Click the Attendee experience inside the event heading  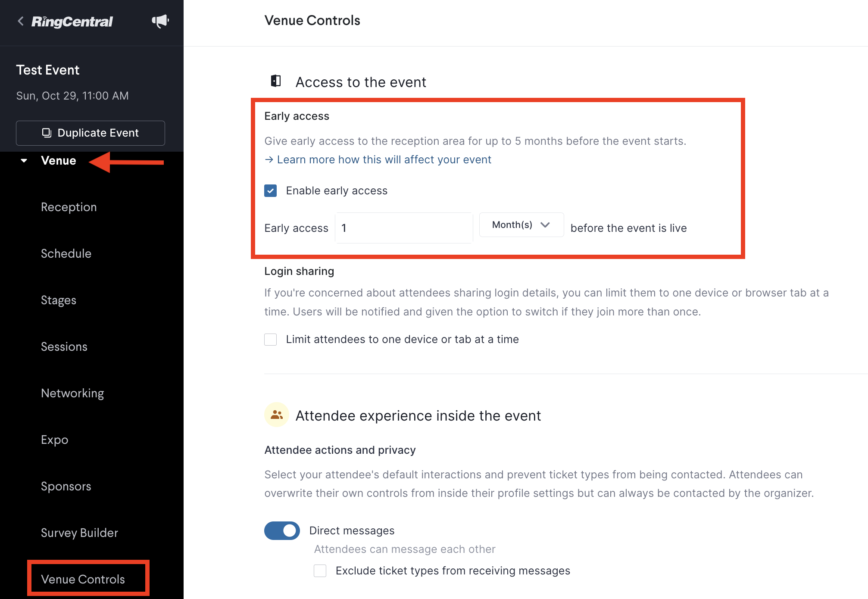point(418,415)
